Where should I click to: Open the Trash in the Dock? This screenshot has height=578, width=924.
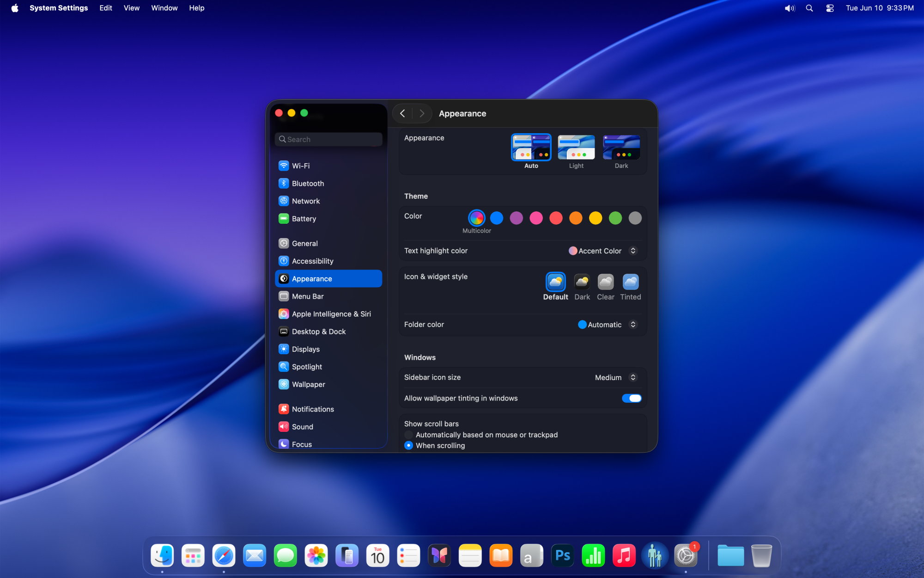[761, 555]
